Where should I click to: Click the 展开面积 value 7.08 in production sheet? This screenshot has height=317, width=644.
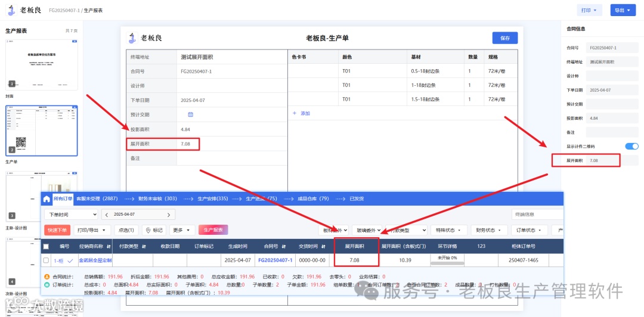[185, 144]
